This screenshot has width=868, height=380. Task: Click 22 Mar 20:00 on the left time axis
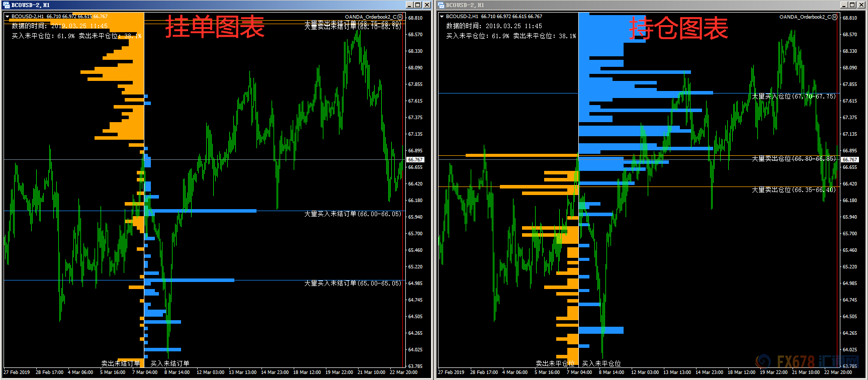click(403, 372)
